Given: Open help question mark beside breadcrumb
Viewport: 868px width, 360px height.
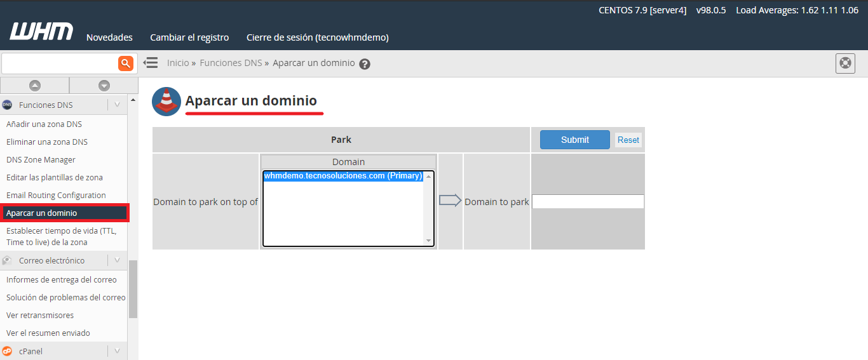Looking at the screenshot, I should pyautogui.click(x=364, y=64).
